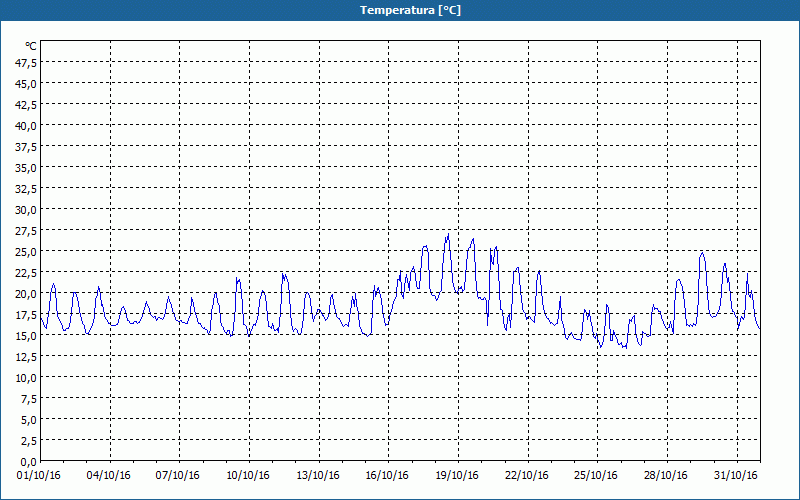Select the 22/10/16 date label

527,476
